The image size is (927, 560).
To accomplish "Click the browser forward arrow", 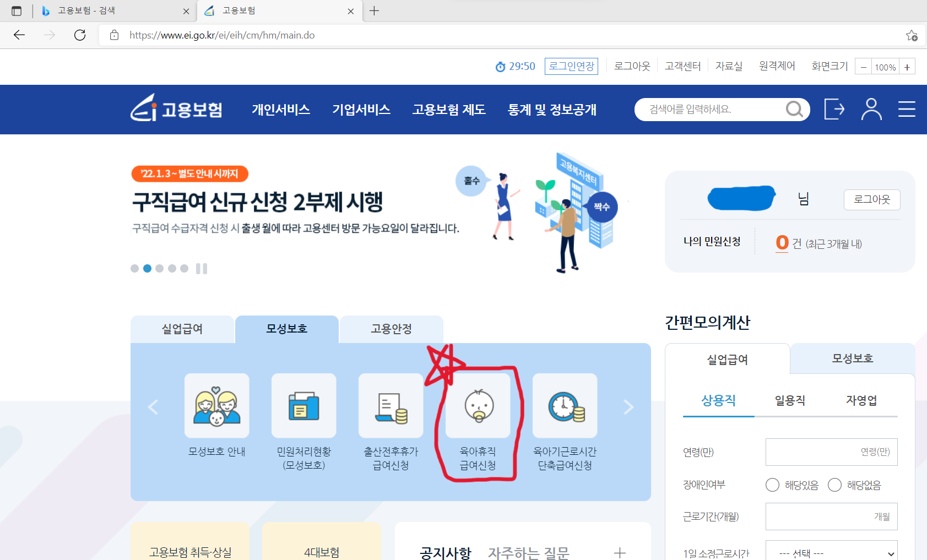I will [x=50, y=35].
